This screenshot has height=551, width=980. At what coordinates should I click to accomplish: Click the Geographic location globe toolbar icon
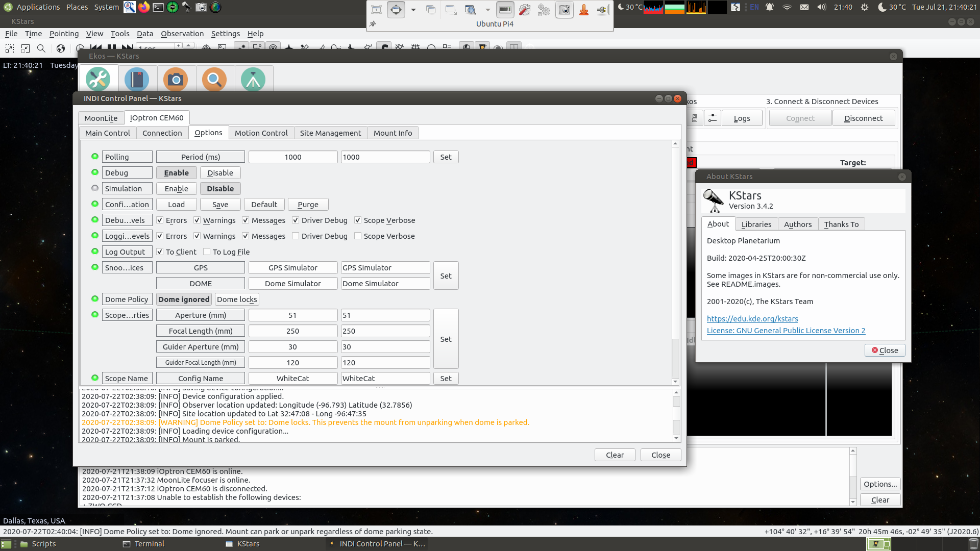click(x=61, y=48)
